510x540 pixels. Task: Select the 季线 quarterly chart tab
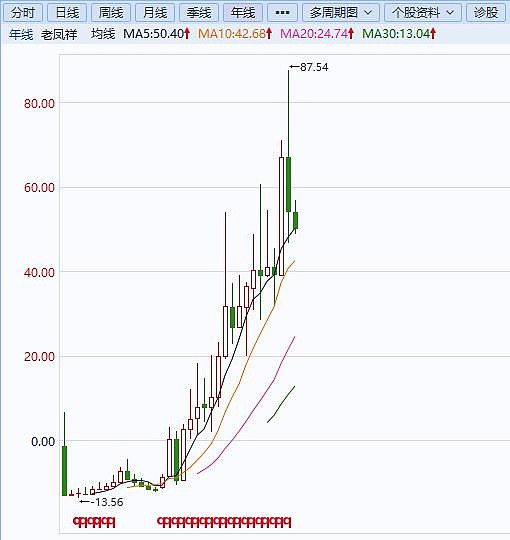tap(199, 13)
